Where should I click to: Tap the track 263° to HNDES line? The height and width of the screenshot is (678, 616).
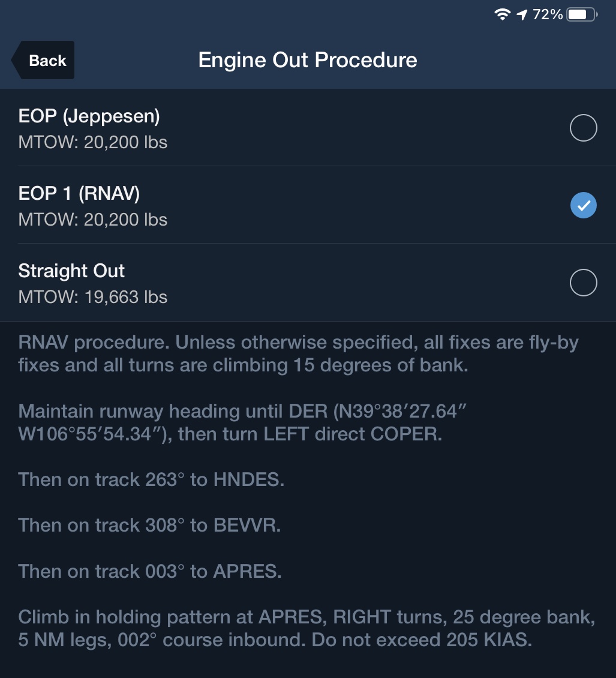tap(151, 479)
